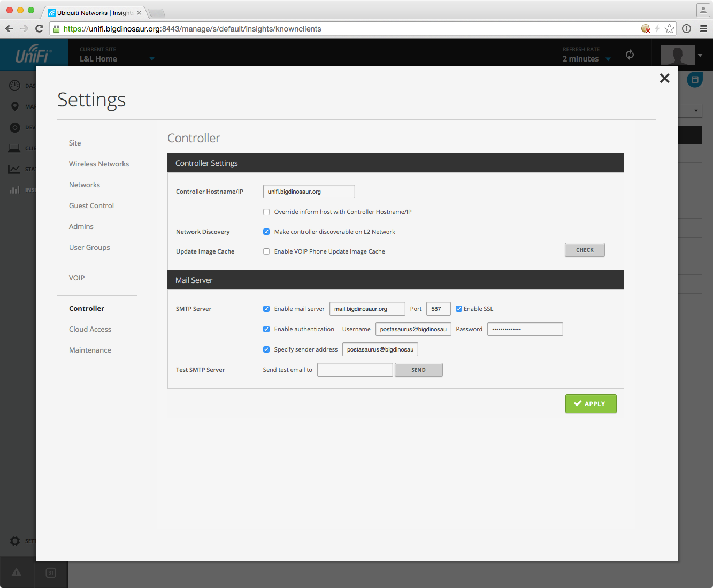Open the alerts warning triangle icon
This screenshot has width=713, height=588.
point(17,572)
